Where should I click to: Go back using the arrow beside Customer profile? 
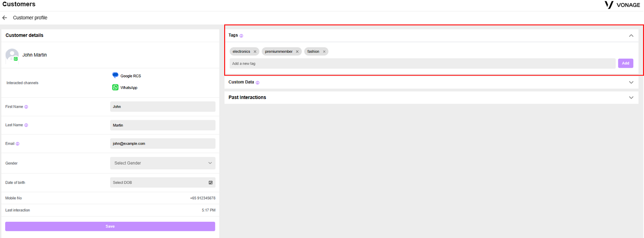coord(5,18)
